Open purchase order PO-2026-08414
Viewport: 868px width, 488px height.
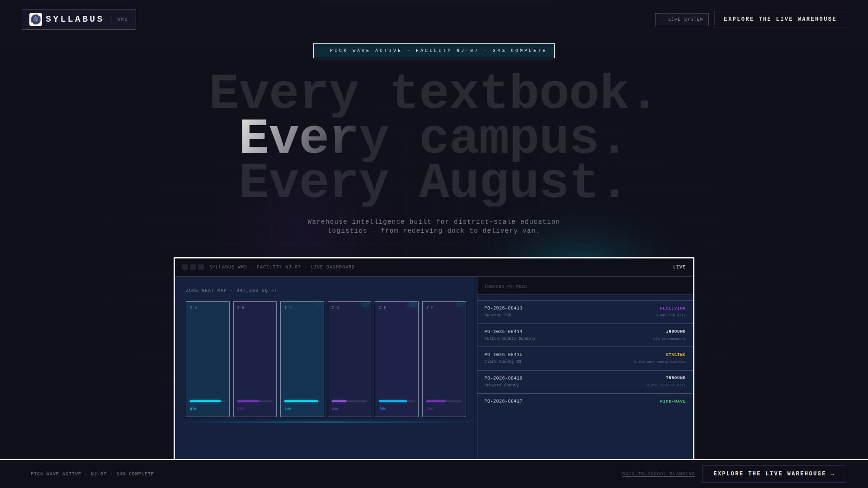(585, 335)
